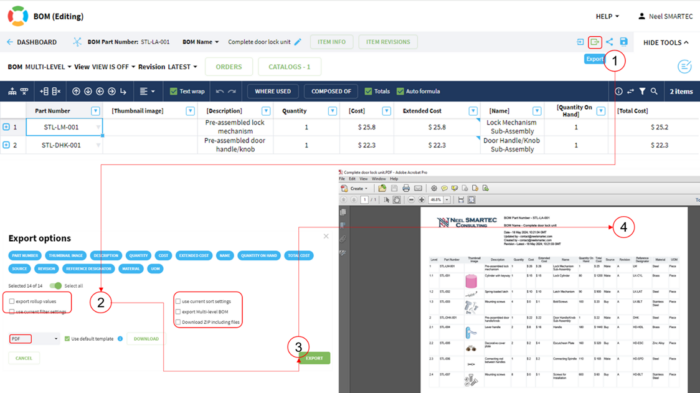Go back to DASHBOARD

[x=32, y=42]
